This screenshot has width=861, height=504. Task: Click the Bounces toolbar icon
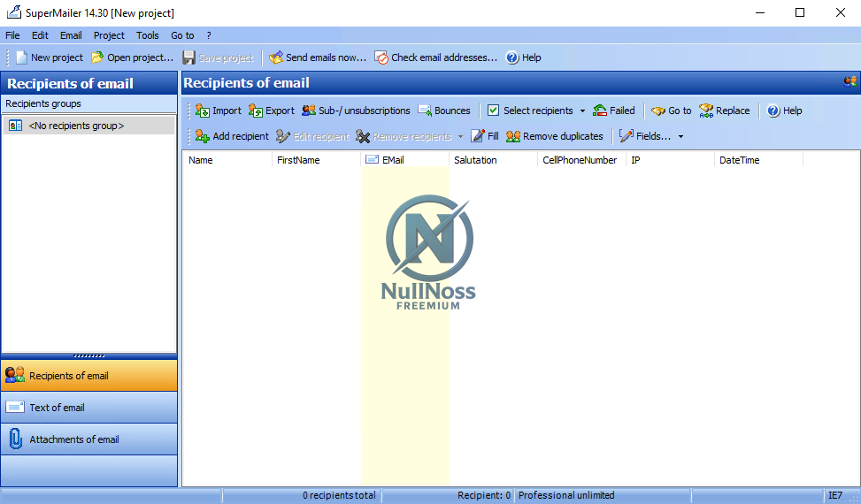click(425, 111)
